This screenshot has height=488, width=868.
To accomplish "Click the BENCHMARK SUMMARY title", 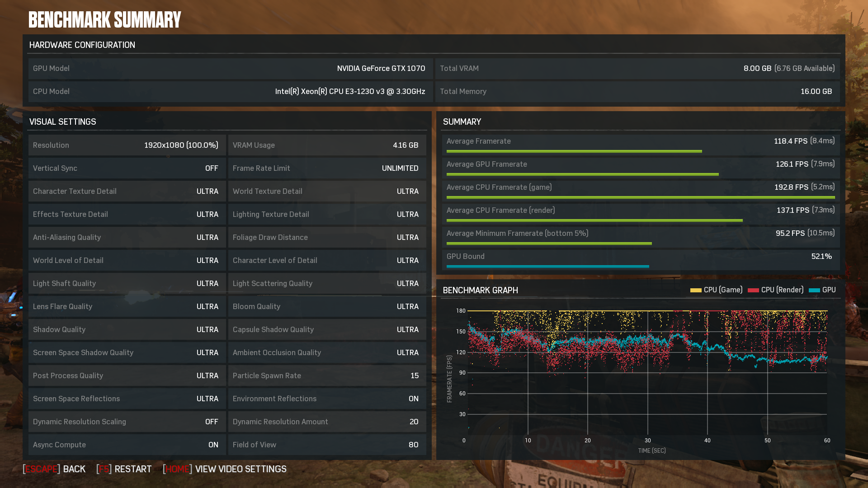I will click(105, 20).
